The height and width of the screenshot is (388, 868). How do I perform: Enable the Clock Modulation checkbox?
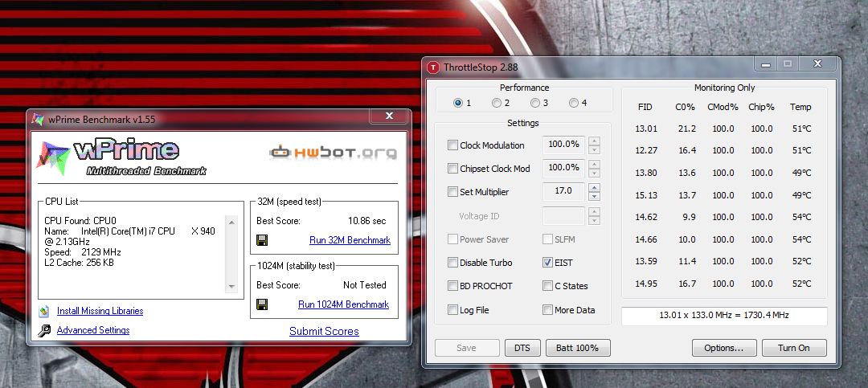tap(452, 145)
